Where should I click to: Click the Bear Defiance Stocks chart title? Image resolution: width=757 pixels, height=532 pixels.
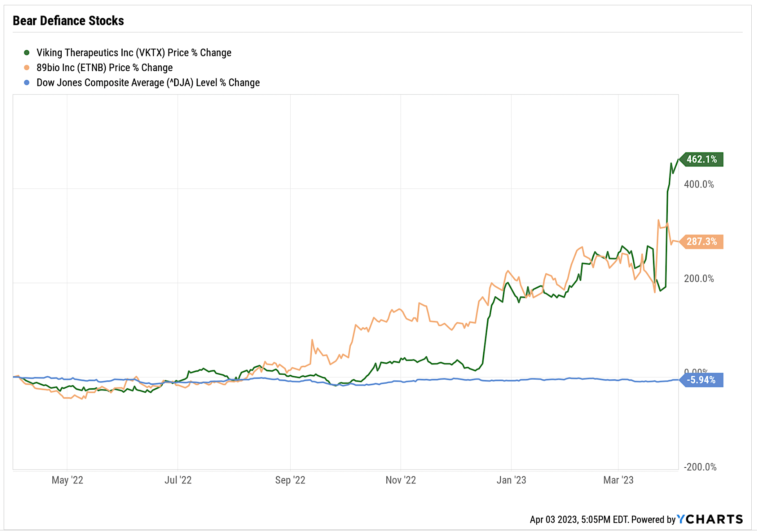point(68,21)
